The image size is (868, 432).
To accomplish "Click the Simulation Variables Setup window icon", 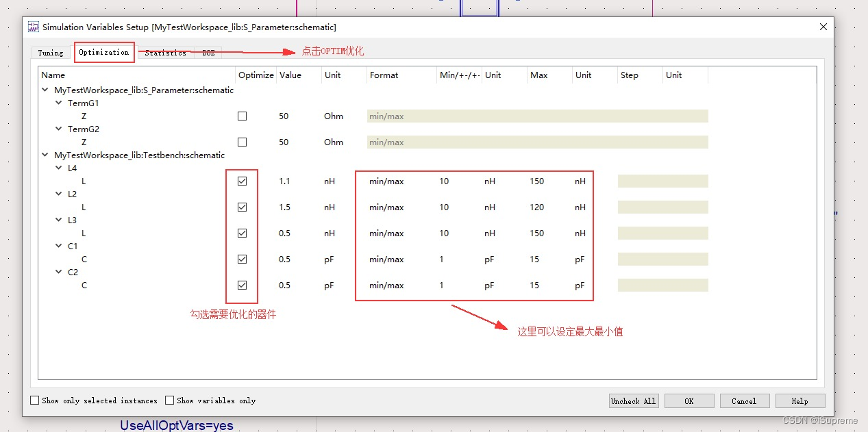I will coord(33,27).
